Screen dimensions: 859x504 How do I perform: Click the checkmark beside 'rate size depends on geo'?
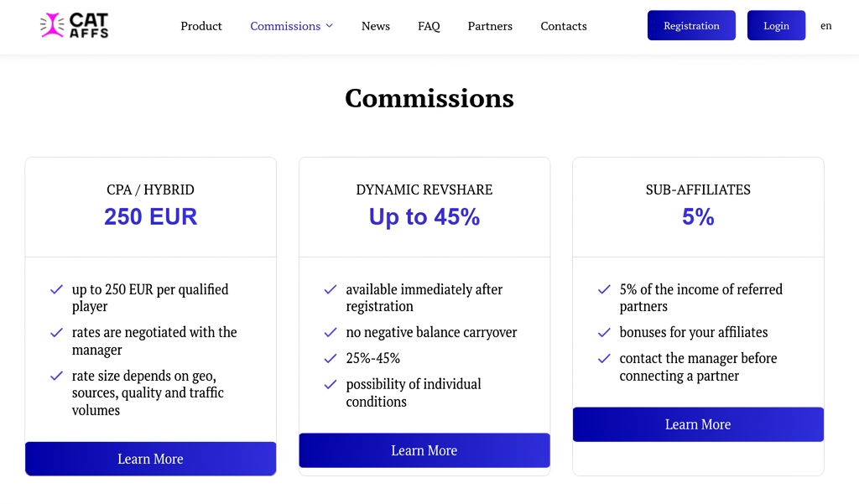coord(56,376)
